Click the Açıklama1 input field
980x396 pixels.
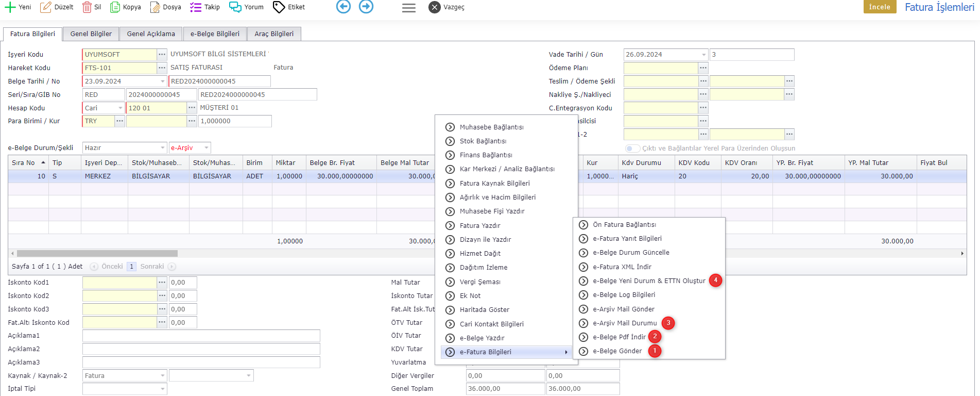(x=201, y=336)
